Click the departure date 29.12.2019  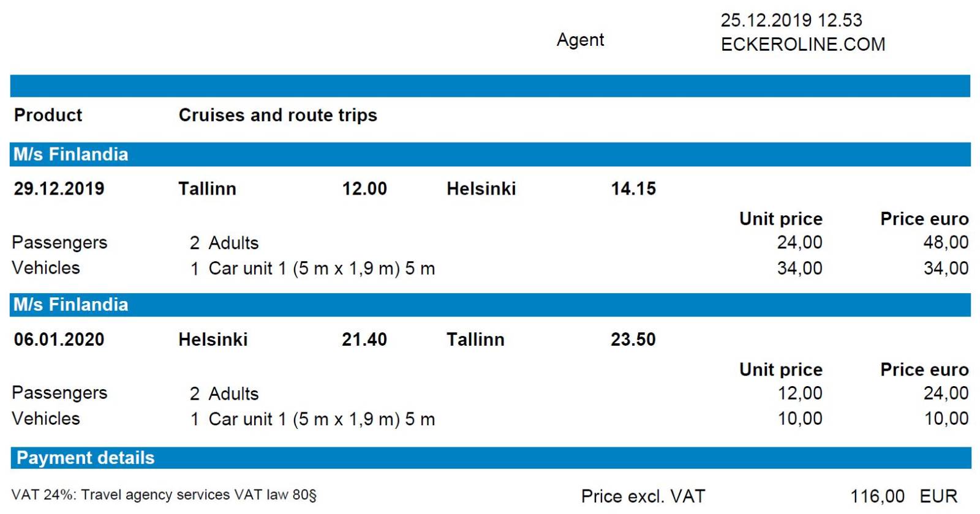[x=59, y=188]
